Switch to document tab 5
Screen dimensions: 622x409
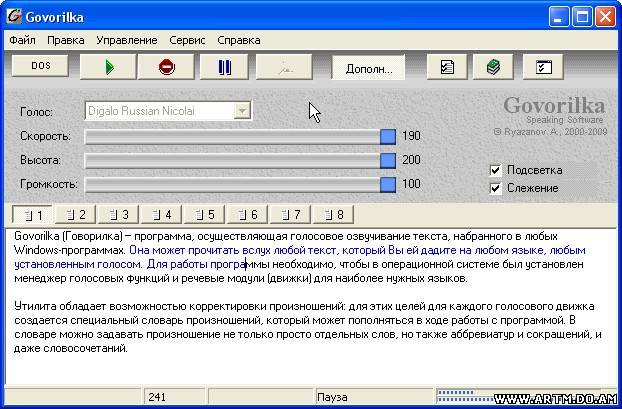[205, 215]
